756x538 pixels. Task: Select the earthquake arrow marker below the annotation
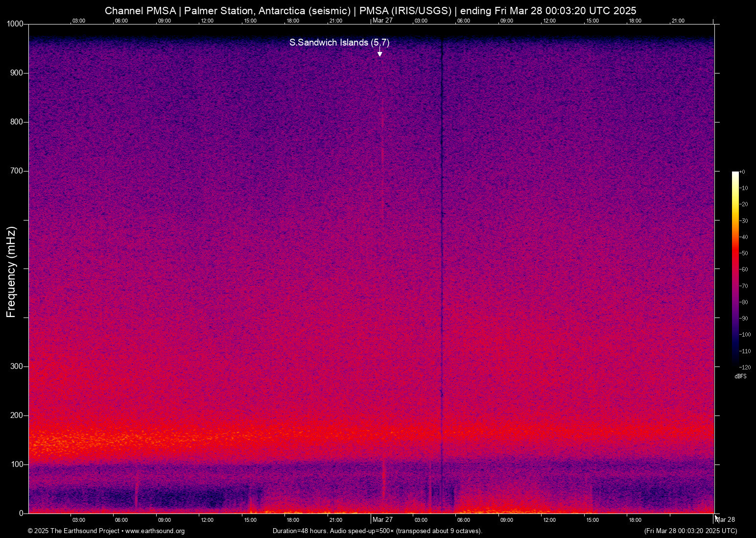(x=379, y=53)
